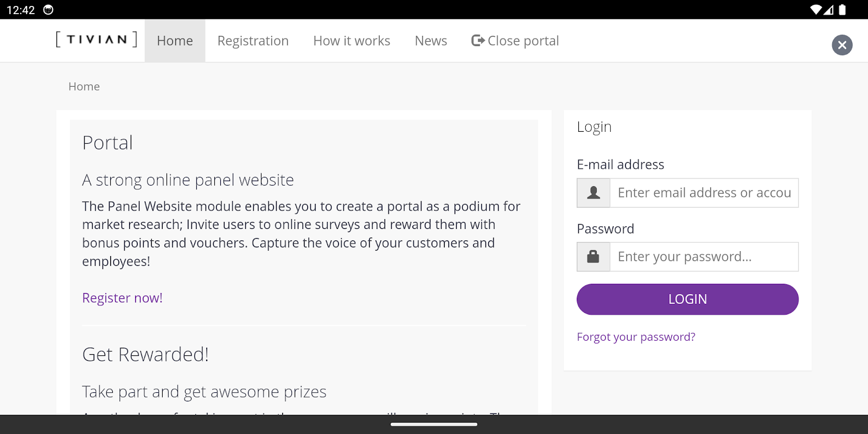Image resolution: width=868 pixels, height=434 pixels.
Task: Tap the face icon in status bar
Action: [48, 10]
